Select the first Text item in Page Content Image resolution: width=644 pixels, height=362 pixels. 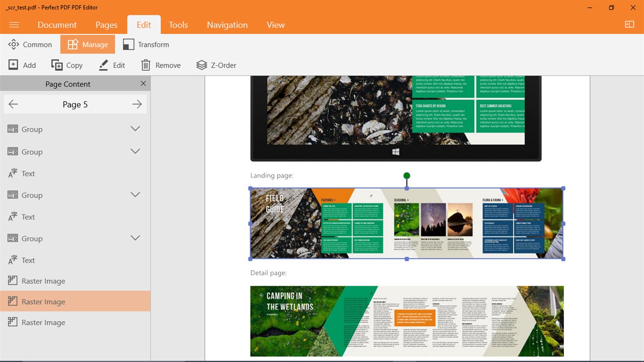click(28, 173)
